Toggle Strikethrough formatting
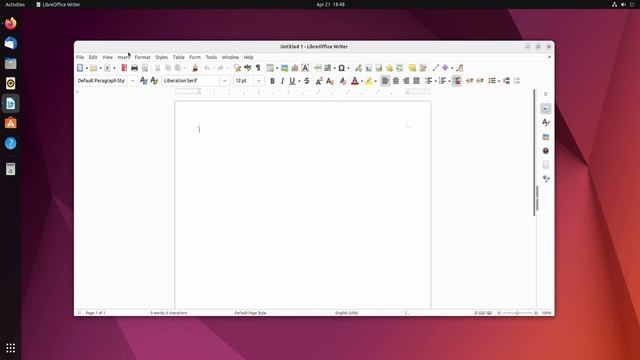This screenshot has height=360, width=640. pos(307,81)
